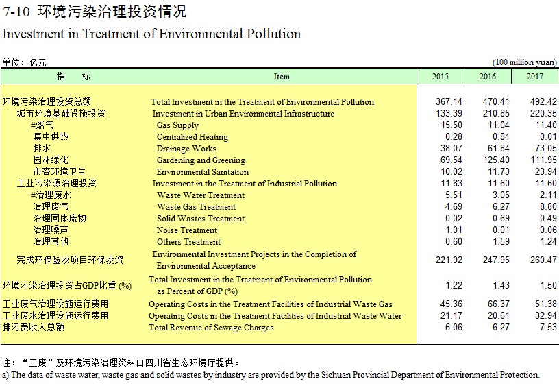Select Environmental Acceptance value 247.95
Viewport: 559px width, 392px height.
click(496, 260)
